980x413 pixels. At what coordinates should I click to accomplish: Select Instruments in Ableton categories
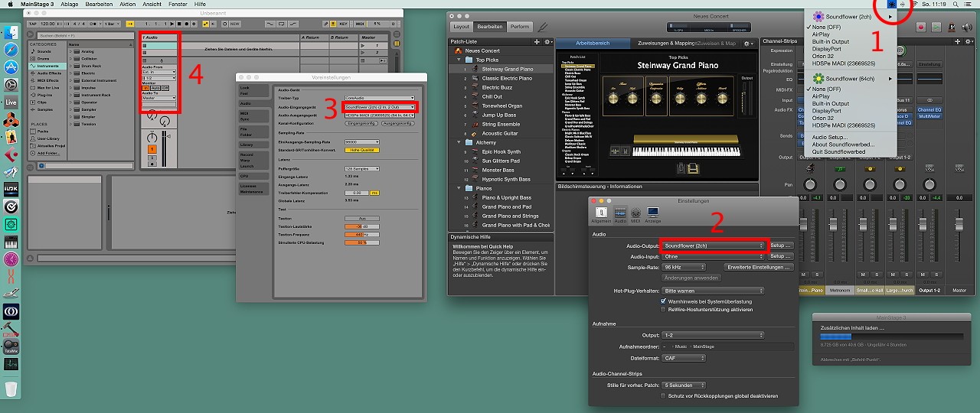[48, 66]
